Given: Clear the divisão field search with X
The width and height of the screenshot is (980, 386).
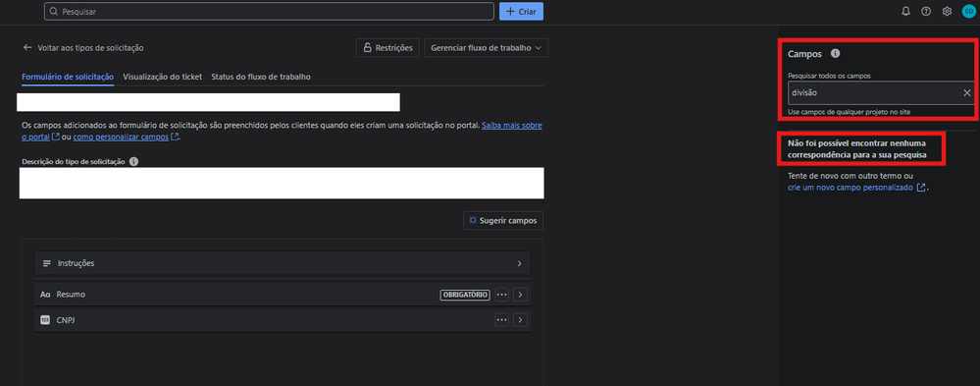Looking at the screenshot, I should (967, 92).
